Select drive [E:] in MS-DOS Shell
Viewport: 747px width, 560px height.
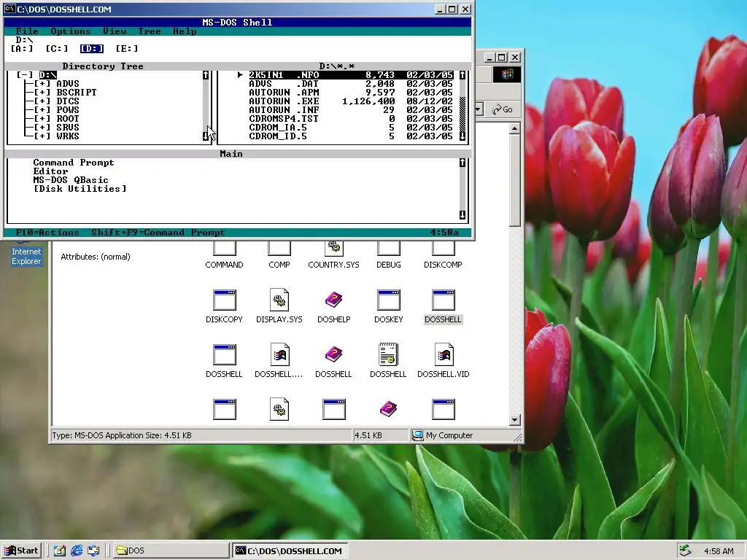coord(127,49)
